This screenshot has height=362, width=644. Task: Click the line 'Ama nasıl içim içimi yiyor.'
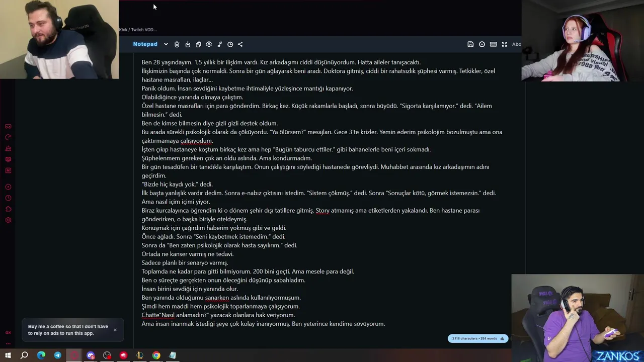point(176,202)
